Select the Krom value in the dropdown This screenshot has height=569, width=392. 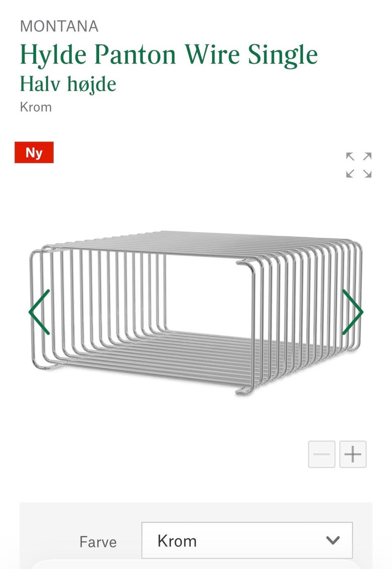pyautogui.click(x=177, y=541)
